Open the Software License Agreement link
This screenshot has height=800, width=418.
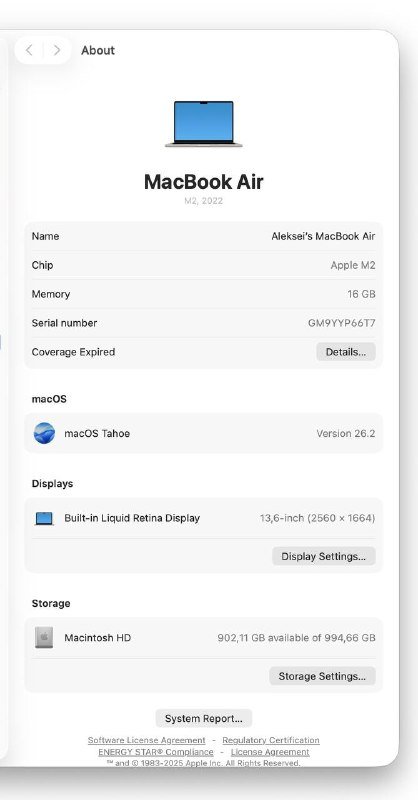click(x=146, y=740)
